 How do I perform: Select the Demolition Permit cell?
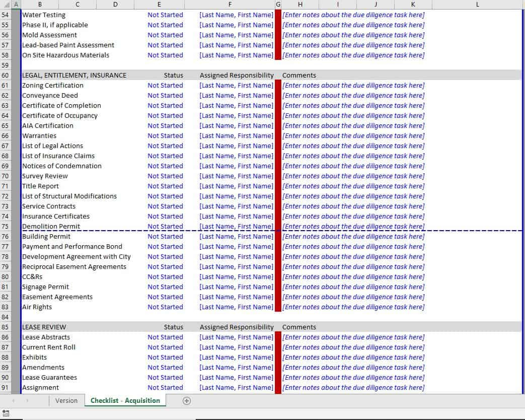51,226
